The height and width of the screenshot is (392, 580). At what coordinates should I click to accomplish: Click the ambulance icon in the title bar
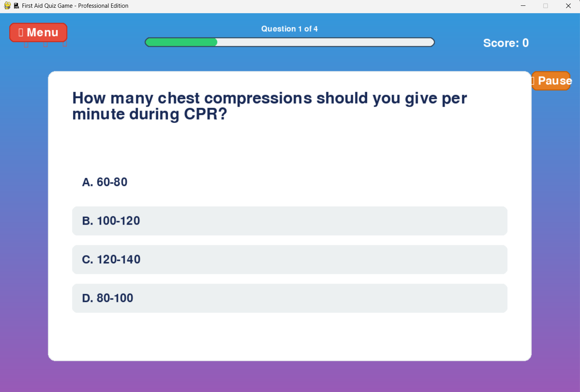[x=16, y=5]
